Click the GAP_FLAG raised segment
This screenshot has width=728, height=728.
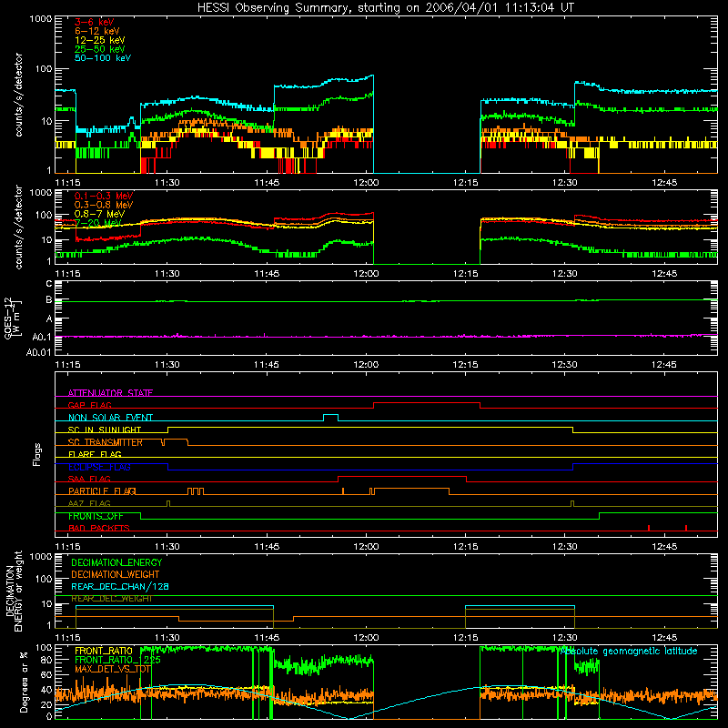pos(427,403)
